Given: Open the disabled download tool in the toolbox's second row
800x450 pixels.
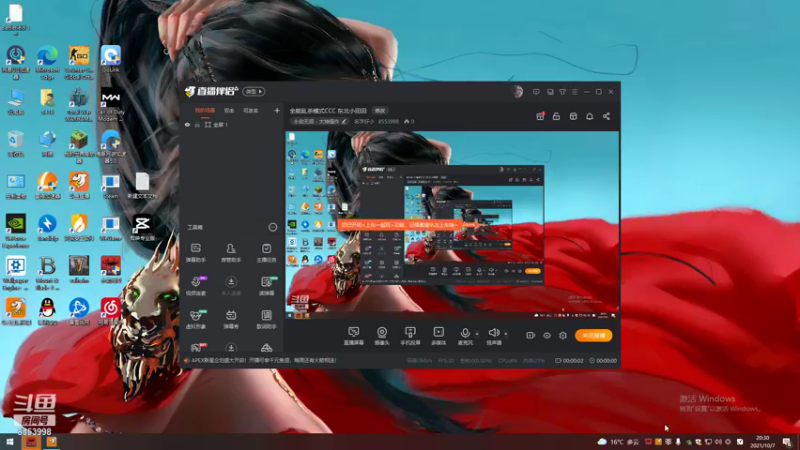Looking at the screenshot, I should point(231,286).
